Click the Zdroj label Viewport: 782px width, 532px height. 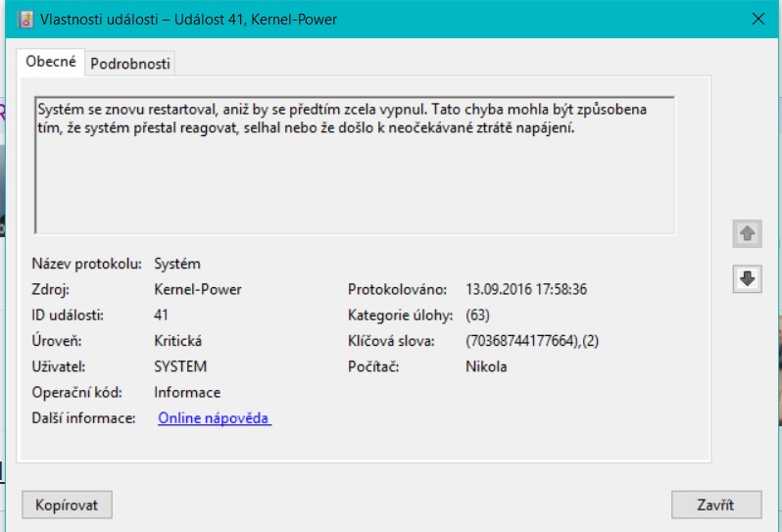click(50, 289)
